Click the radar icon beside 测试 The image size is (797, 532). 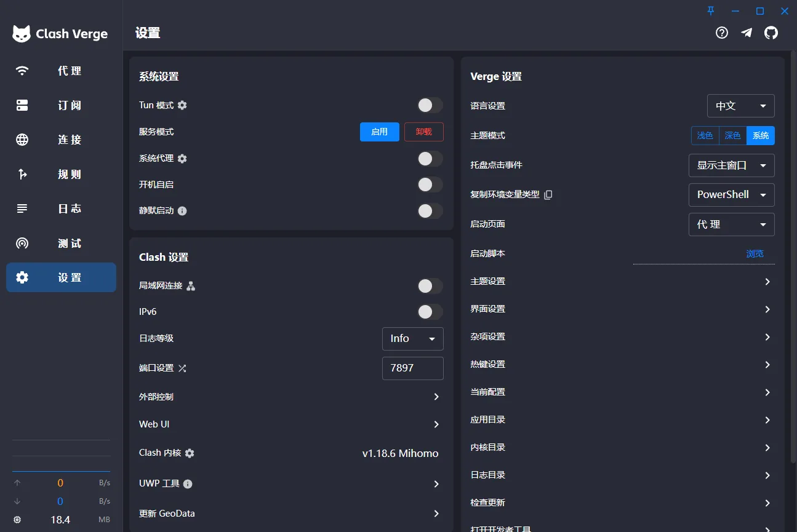[22, 243]
